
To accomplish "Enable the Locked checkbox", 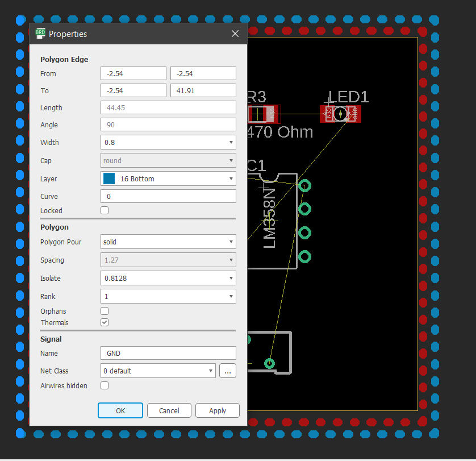I will 105,210.
